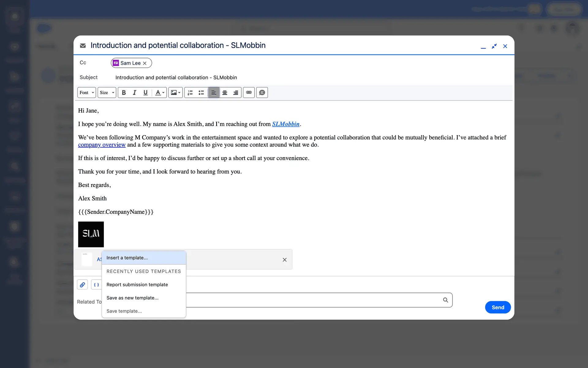The image size is (588, 368).
Task: Select Report submission template
Action: pos(137,285)
